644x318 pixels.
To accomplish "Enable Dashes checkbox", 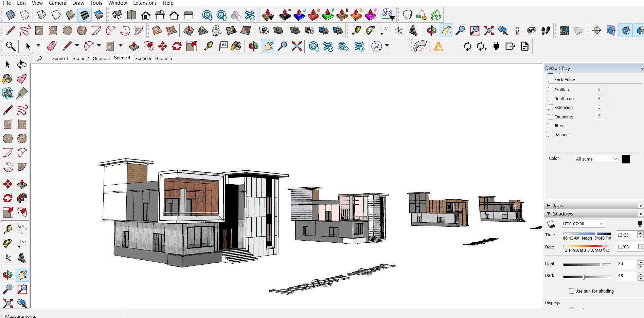I will (x=551, y=134).
